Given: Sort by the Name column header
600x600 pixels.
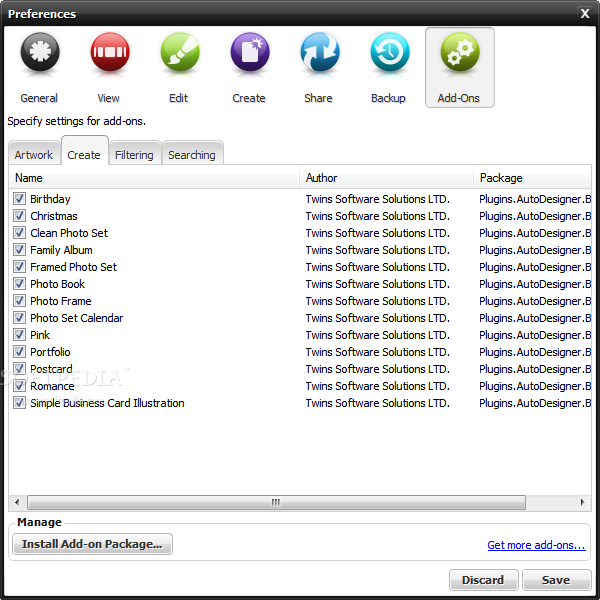Looking at the screenshot, I should tap(154, 178).
